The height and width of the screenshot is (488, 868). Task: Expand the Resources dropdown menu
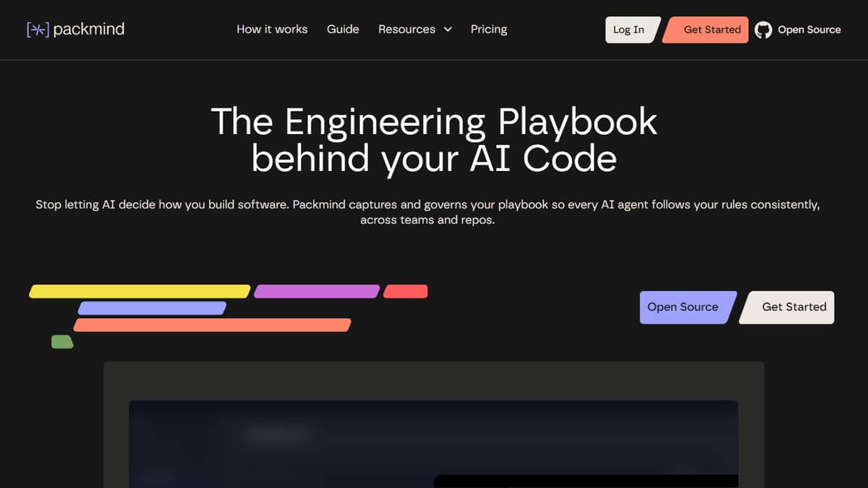(x=415, y=29)
